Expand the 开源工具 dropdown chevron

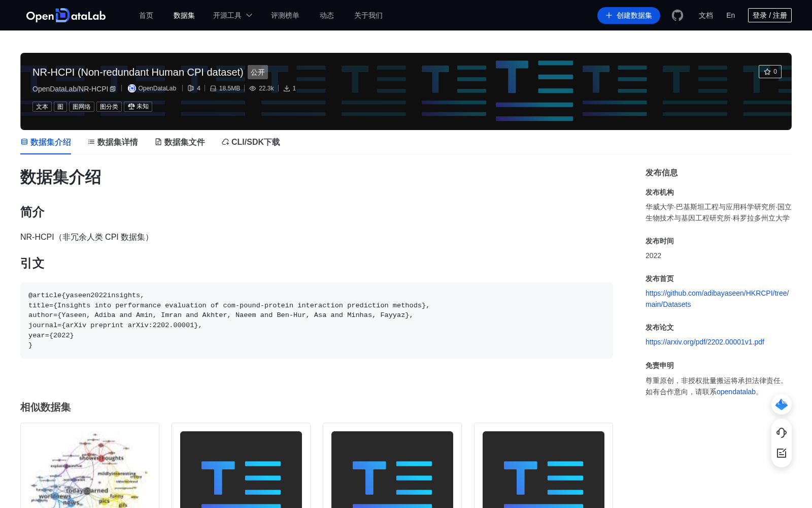pos(249,15)
